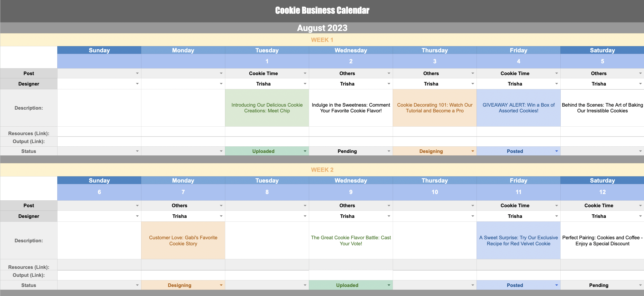Expand the Uploaded status dropdown on Wednesday 9
The height and width of the screenshot is (296, 644).
tap(389, 285)
